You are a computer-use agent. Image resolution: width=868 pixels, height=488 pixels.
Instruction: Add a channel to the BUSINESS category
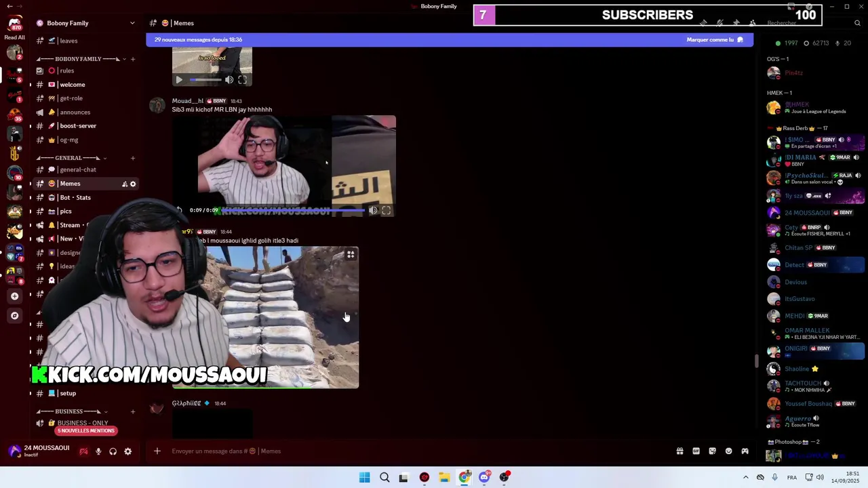pyautogui.click(x=133, y=411)
